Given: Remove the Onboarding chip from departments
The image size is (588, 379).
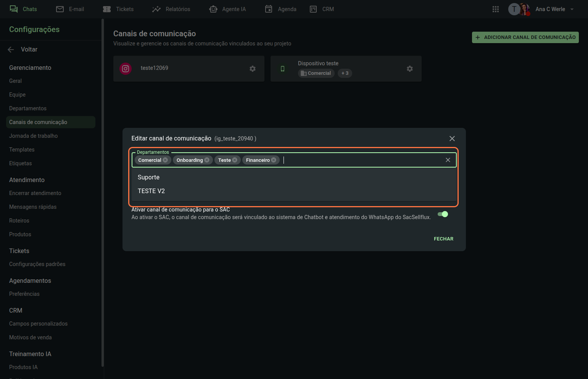Looking at the screenshot, I should [x=207, y=160].
